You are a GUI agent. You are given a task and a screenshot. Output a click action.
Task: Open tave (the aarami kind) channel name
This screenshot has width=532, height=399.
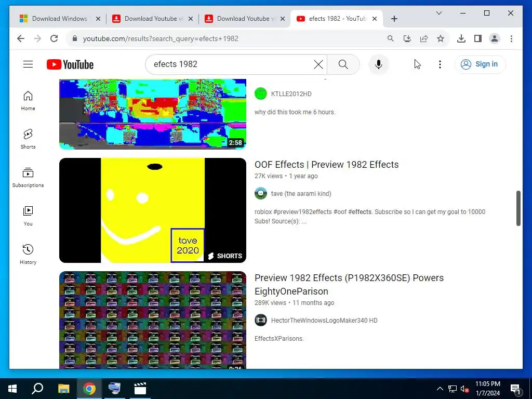click(x=301, y=194)
